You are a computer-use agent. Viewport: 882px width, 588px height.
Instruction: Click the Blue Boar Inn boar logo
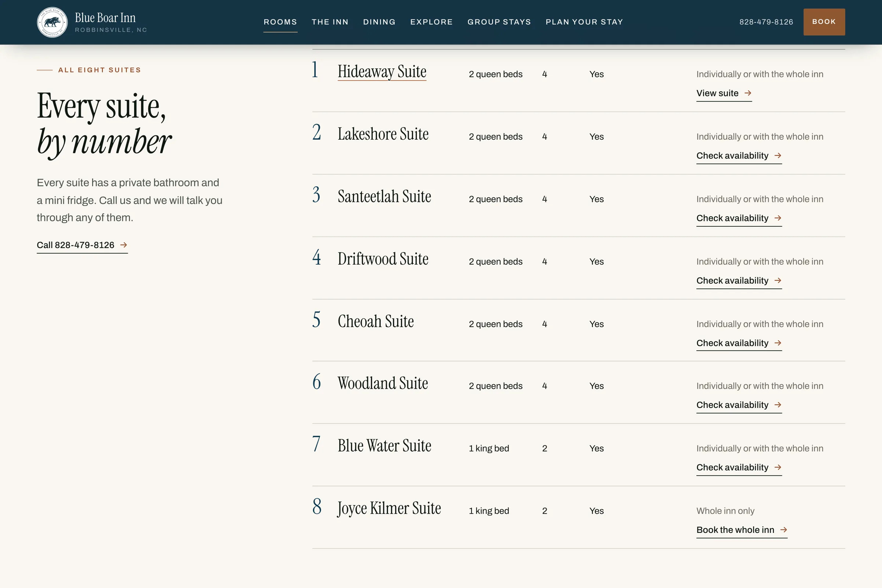point(52,22)
